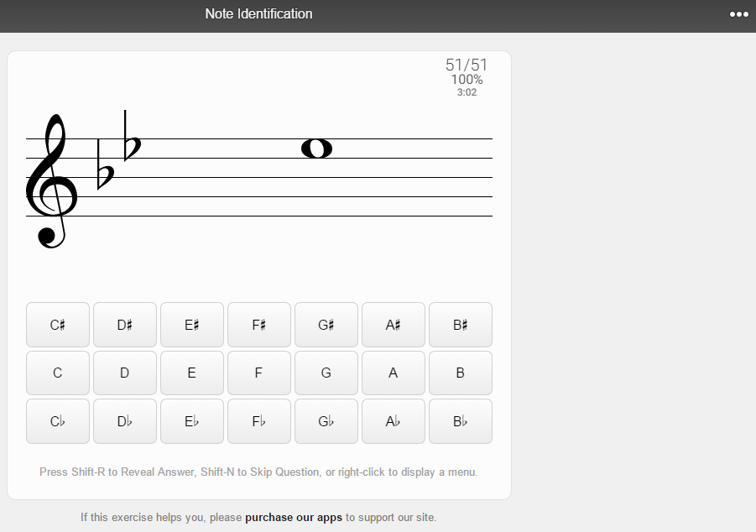756x532 pixels.
Task: Click the key signature flats
Action: tap(118, 151)
